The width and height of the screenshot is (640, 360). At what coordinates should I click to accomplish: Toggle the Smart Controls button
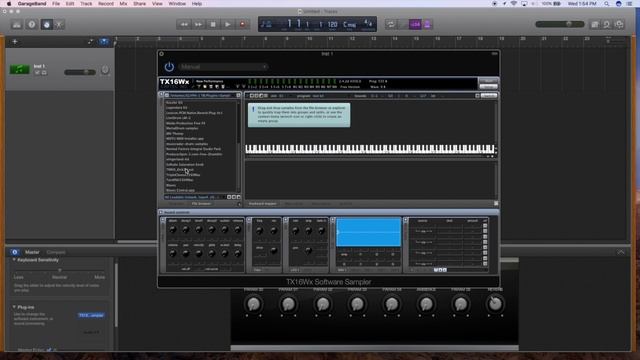click(46, 24)
